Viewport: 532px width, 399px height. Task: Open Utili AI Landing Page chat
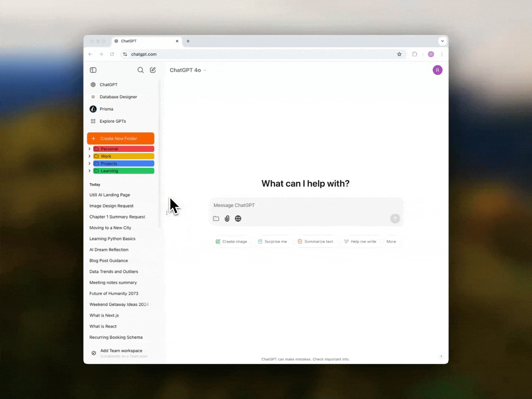[110, 195]
